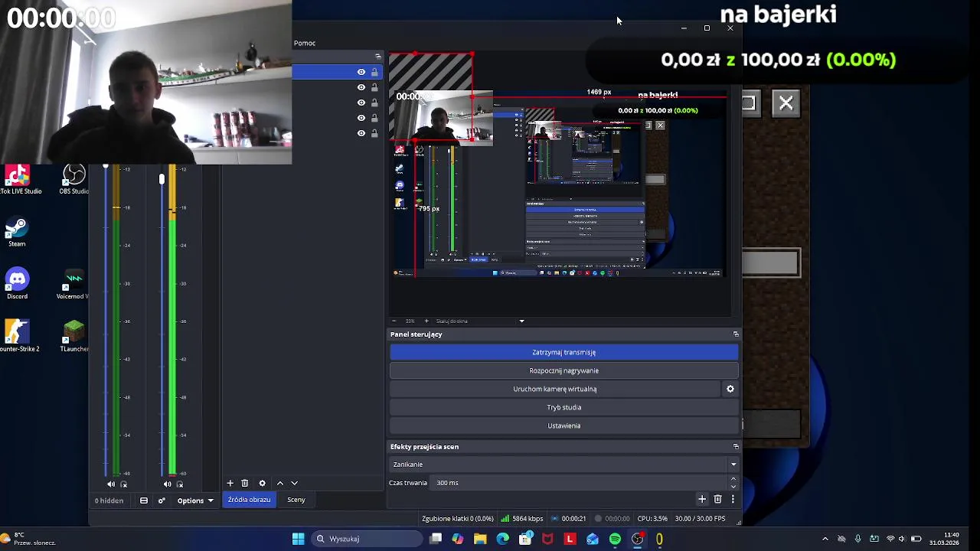Viewport: 980px width, 551px height.
Task: Enable Tryb studia
Action: click(x=564, y=407)
